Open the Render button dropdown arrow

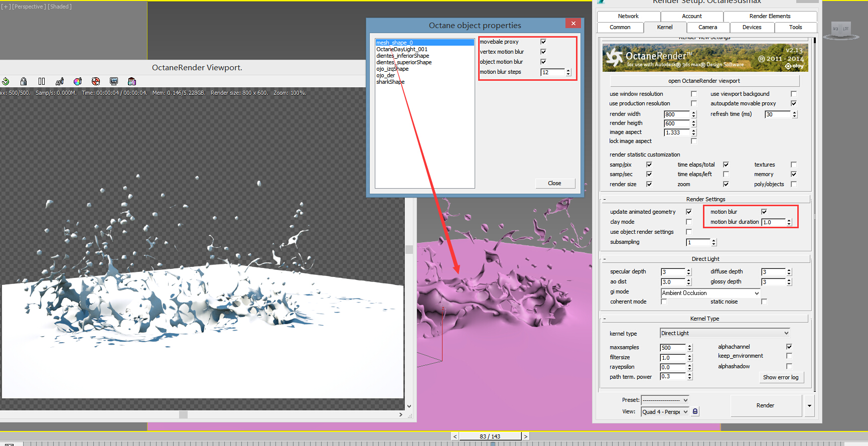pyautogui.click(x=809, y=406)
